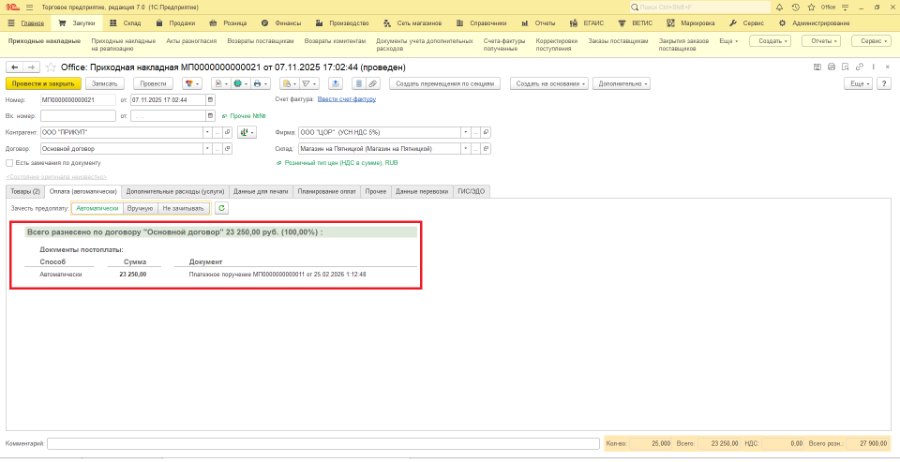
Task: Click the paperclip attachments icon
Action: coord(373,83)
